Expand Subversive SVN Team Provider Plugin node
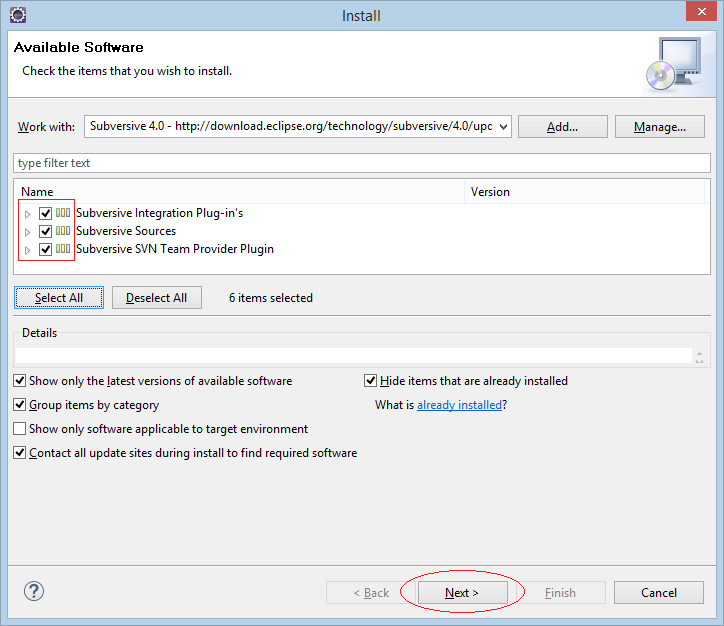 27,250
